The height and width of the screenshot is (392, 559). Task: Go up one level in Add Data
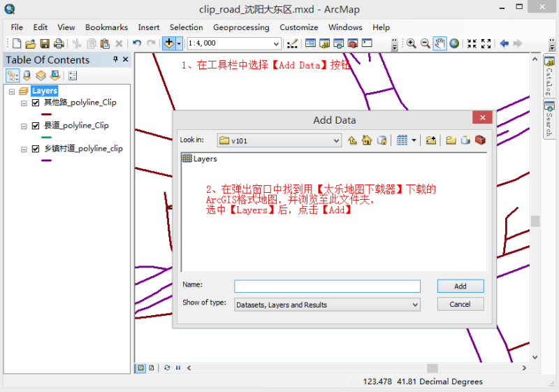352,140
